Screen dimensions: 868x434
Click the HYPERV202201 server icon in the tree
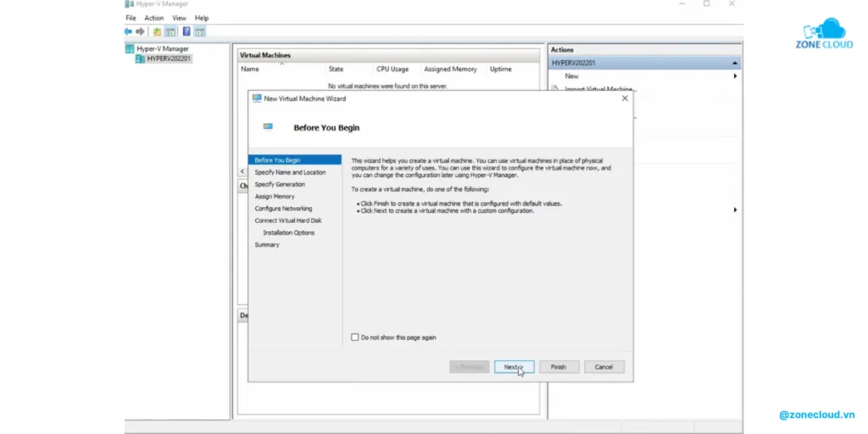click(x=140, y=58)
